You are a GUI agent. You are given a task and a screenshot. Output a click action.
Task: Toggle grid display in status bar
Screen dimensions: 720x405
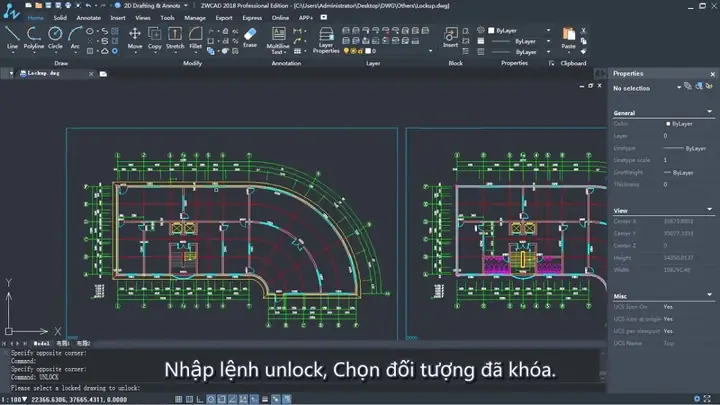[189, 399]
